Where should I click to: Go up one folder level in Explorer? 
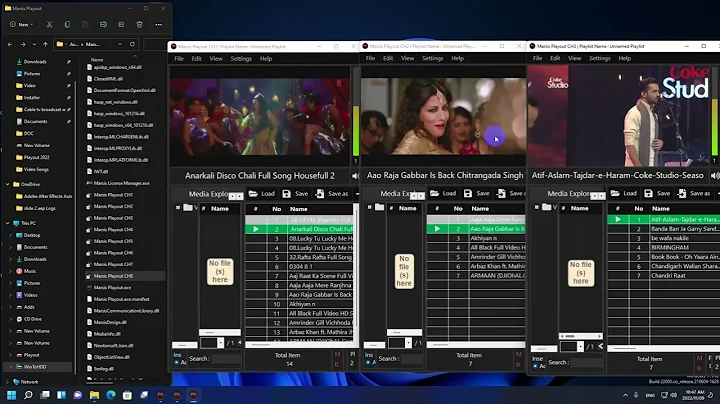[x=45, y=45]
